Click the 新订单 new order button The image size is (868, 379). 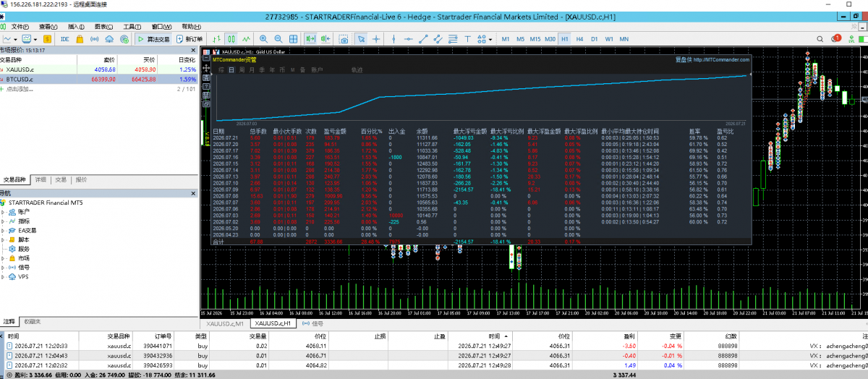(189, 38)
